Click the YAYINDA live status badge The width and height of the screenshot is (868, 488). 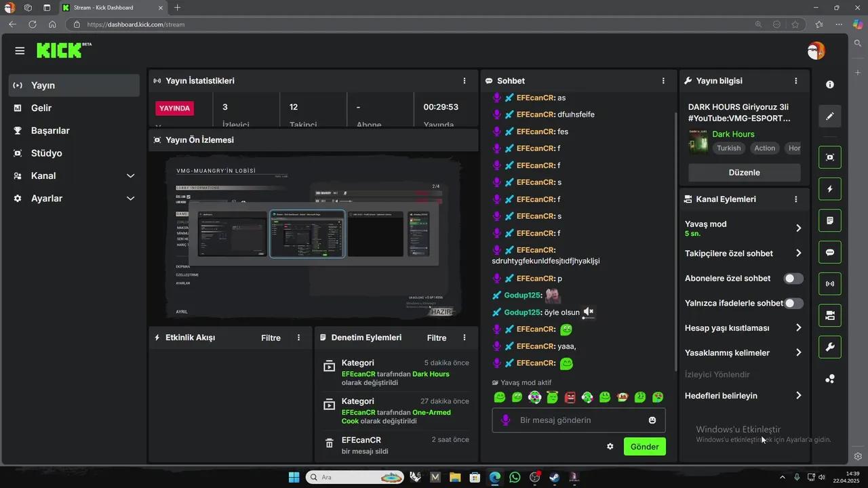175,108
